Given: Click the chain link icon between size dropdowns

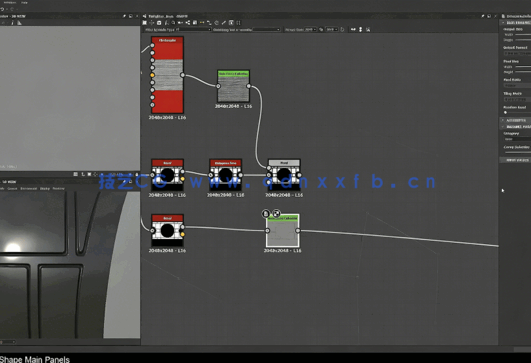Looking at the screenshot, I should 321,29.
